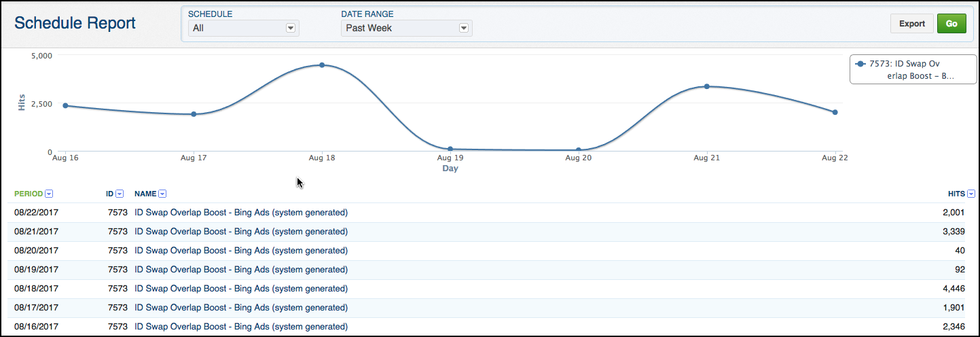Select the 08/22/2017 period cell
This screenshot has height=337, width=980.
(x=37, y=213)
